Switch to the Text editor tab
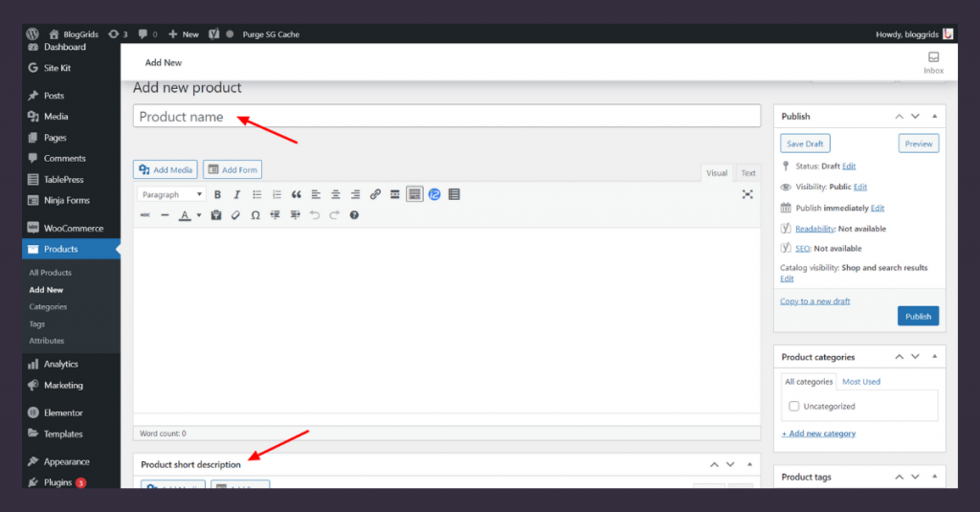The width and height of the screenshot is (980, 512). (x=748, y=173)
